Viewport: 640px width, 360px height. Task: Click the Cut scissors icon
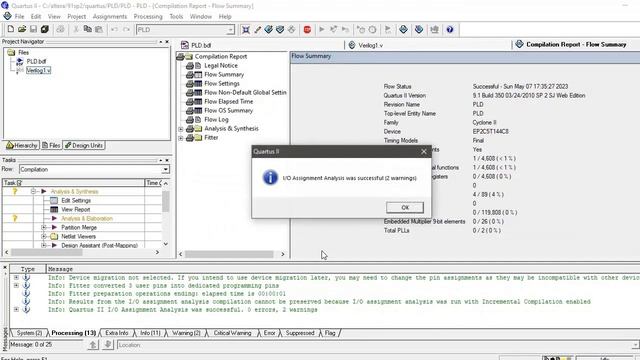tap(76, 29)
